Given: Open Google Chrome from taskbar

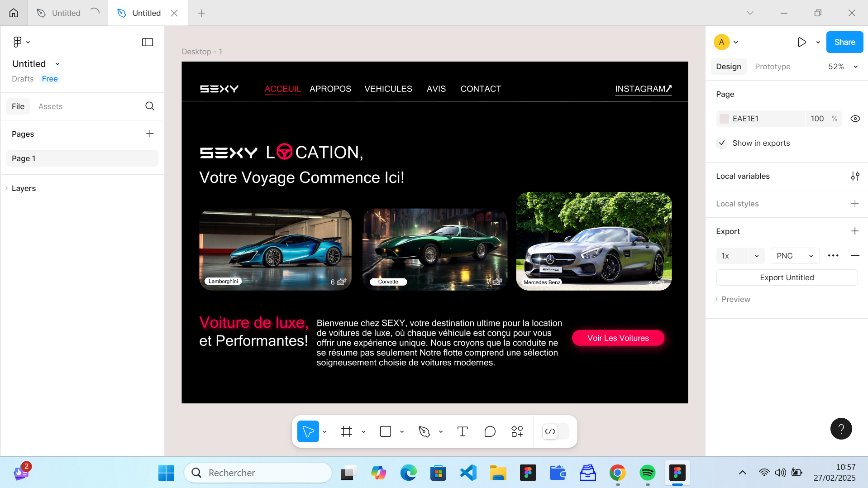Looking at the screenshot, I should point(617,473).
